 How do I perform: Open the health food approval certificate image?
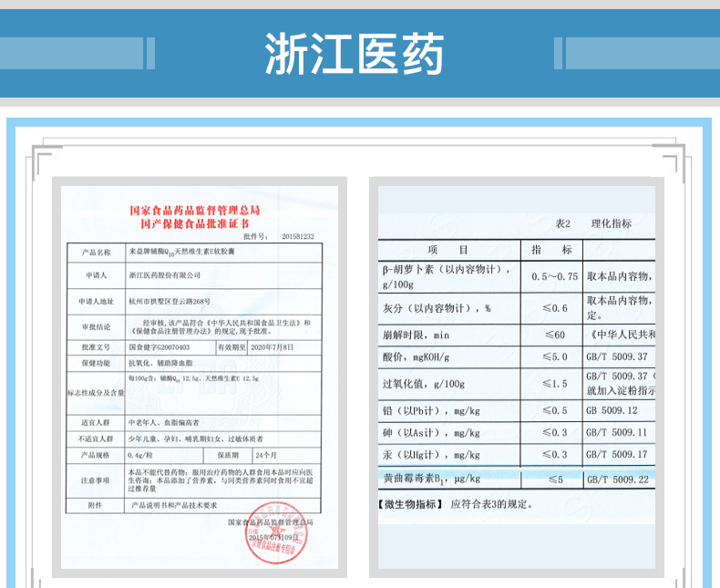[200, 377]
